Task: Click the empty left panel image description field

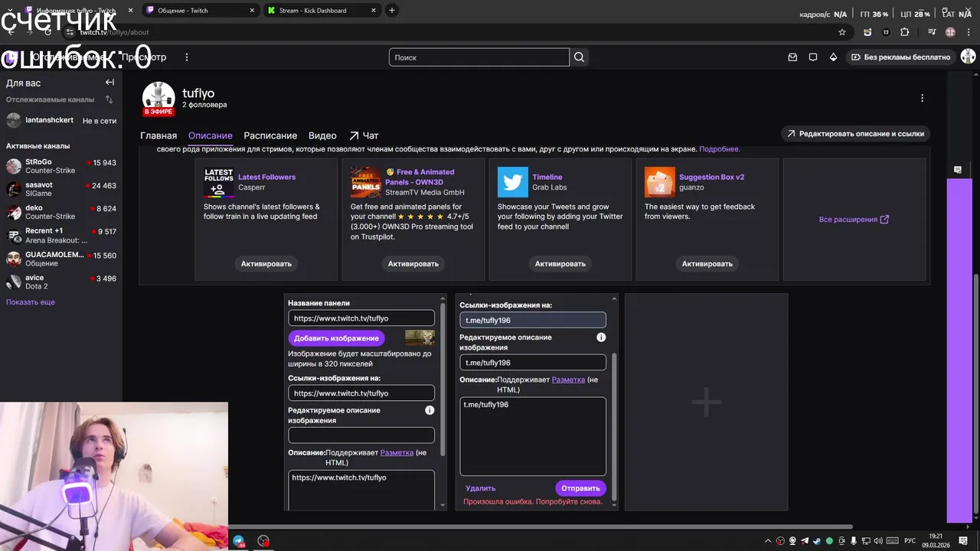Action: coord(361,435)
